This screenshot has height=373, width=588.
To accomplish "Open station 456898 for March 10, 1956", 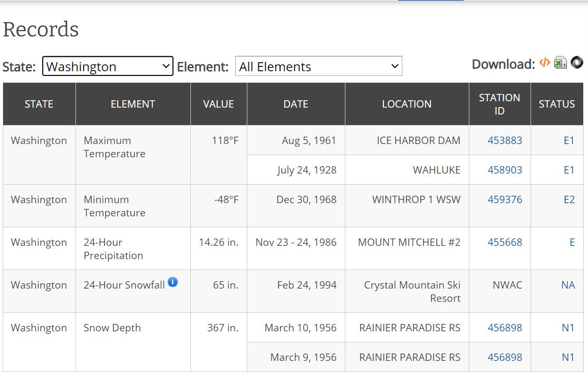I will pos(505,328).
